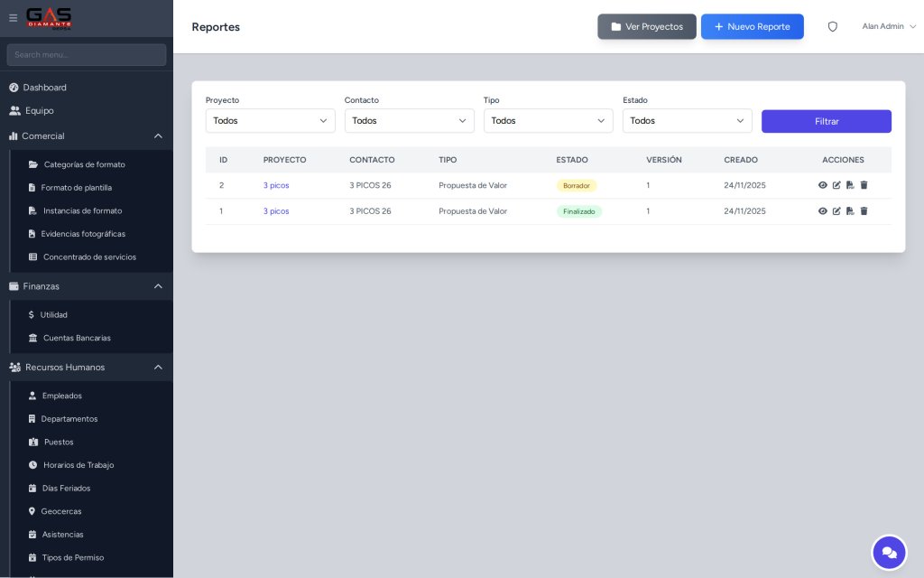Open Asistencias page
The width and height of the screenshot is (924, 578).
62,535
